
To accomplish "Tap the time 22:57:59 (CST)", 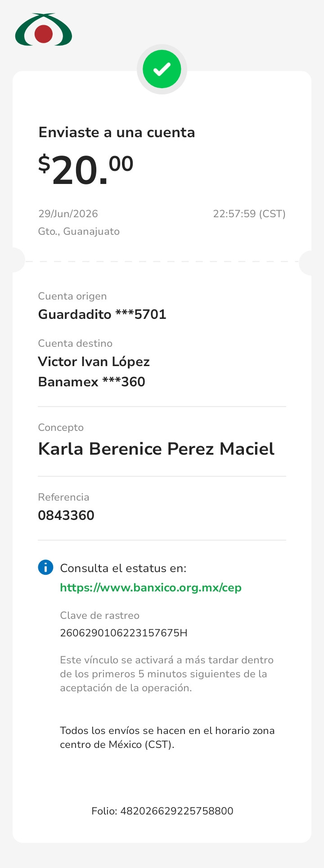I will point(249,214).
